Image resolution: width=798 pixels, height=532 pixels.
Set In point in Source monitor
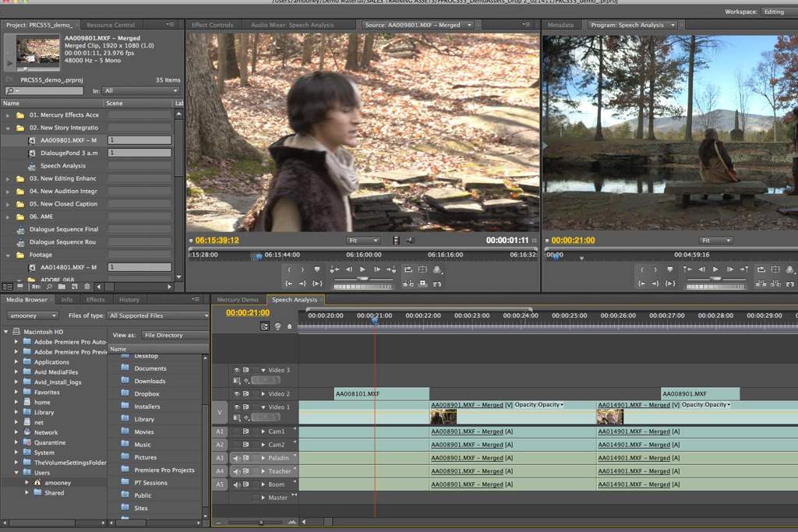[289, 270]
